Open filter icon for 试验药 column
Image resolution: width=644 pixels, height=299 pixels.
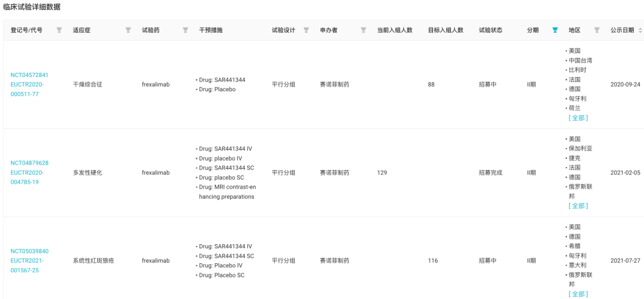185,30
